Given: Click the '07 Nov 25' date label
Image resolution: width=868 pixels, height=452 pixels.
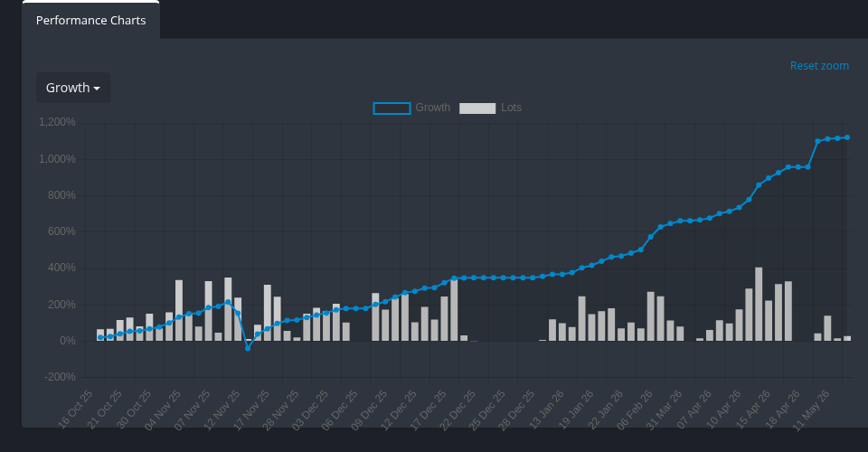Looking at the screenshot, I should pos(192,410).
